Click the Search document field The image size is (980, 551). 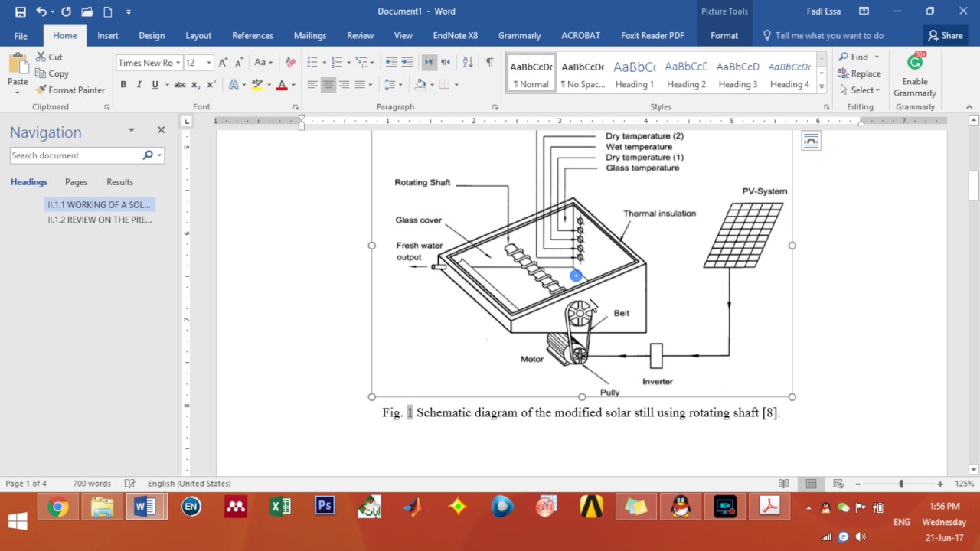[x=75, y=155]
